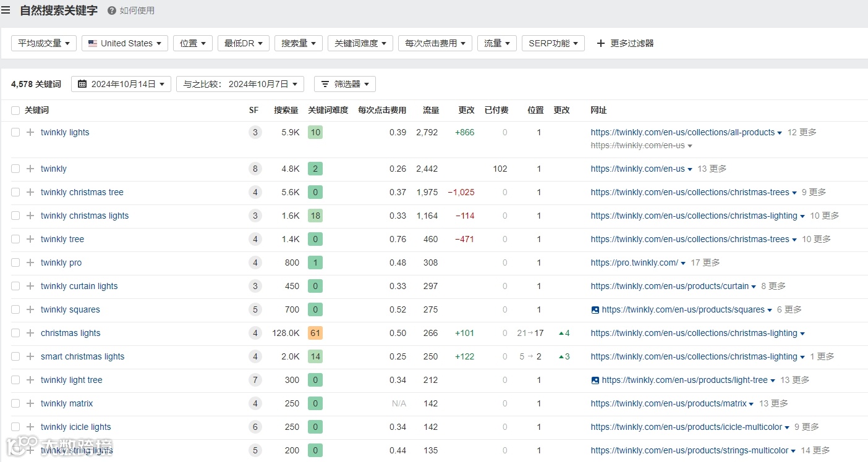This screenshot has height=462, width=868.
Task: Open the SERP功能 filter dropdown
Action: click(x=553, y=43)
